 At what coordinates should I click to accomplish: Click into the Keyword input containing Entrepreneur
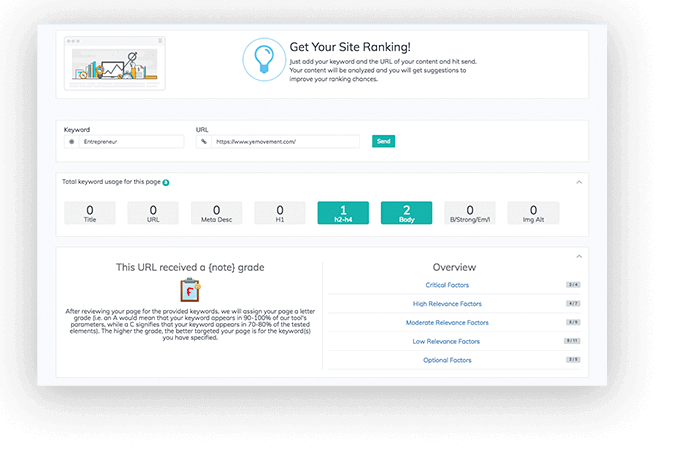pyautogui.click(x=130, y=142)
